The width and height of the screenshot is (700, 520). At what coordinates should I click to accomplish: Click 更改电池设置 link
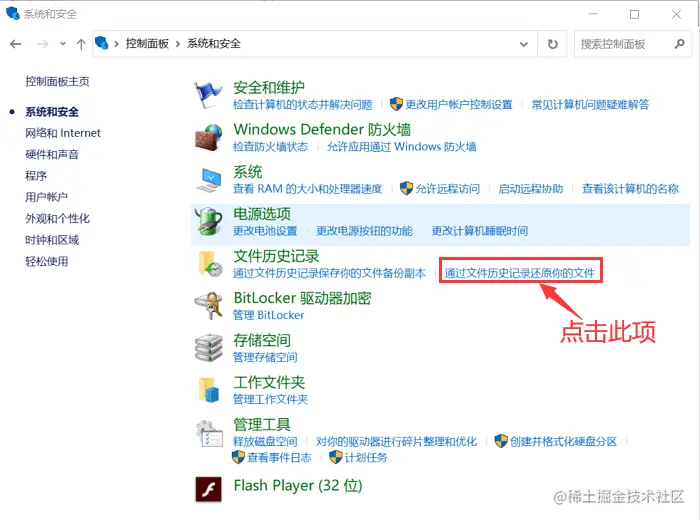click(x=265, y=231)
